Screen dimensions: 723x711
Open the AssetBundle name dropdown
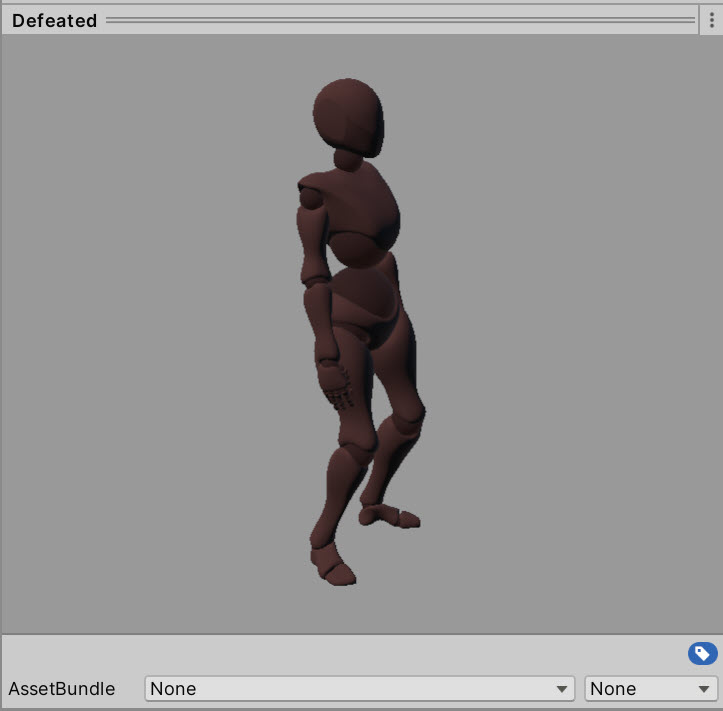pos(360,688)
